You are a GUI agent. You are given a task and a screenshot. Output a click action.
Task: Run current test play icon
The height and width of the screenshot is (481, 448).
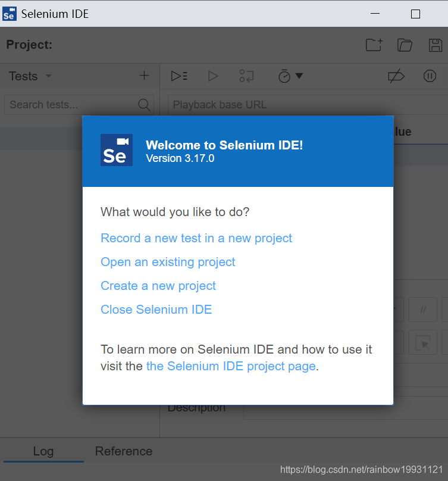(213, 76)
